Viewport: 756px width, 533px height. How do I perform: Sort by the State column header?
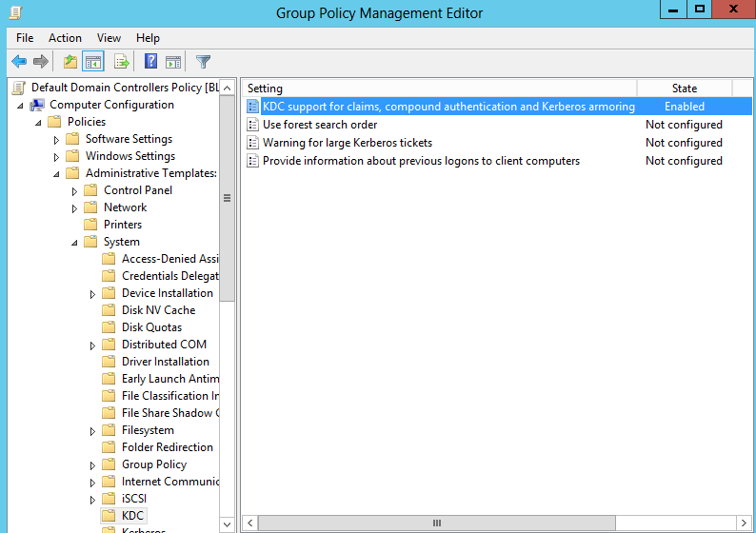click(x=685, y=89)
